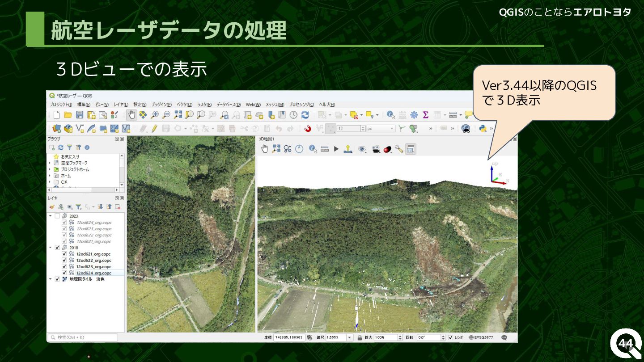
Task: Open the レイヤ(L) menu
Action: pyautogui.click(x=121, y=104)
